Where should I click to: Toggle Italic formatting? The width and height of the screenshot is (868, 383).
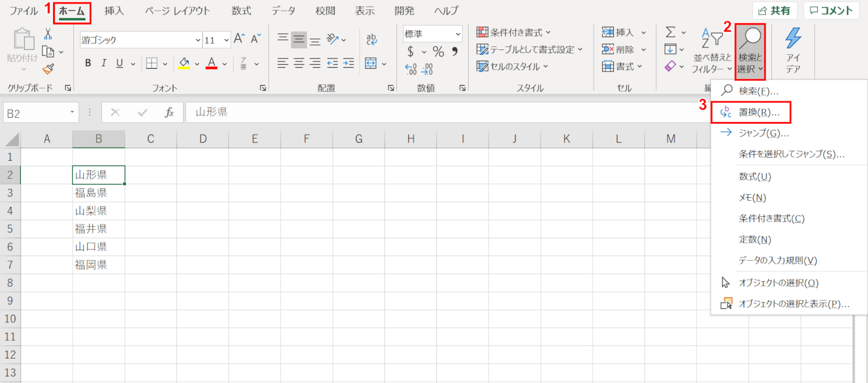104,63
